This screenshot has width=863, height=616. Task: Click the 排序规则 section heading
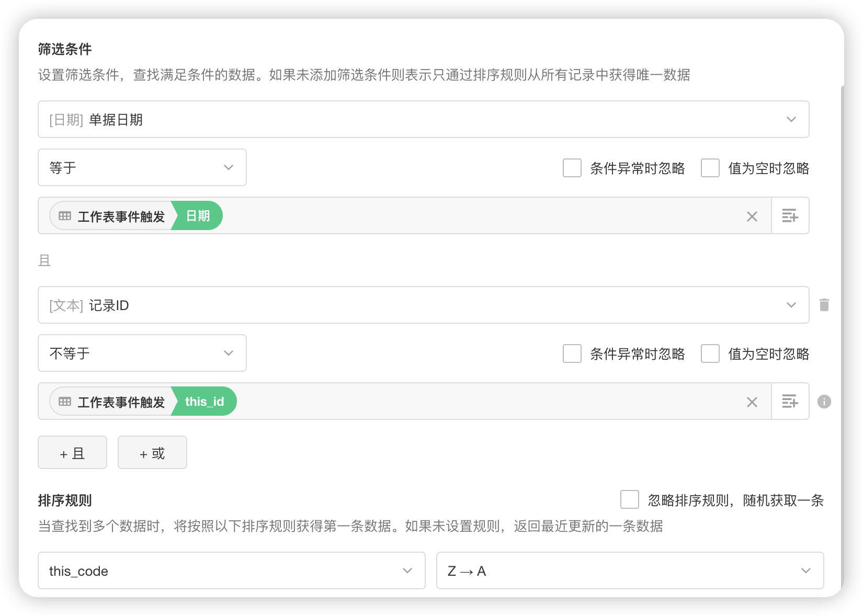65,500
